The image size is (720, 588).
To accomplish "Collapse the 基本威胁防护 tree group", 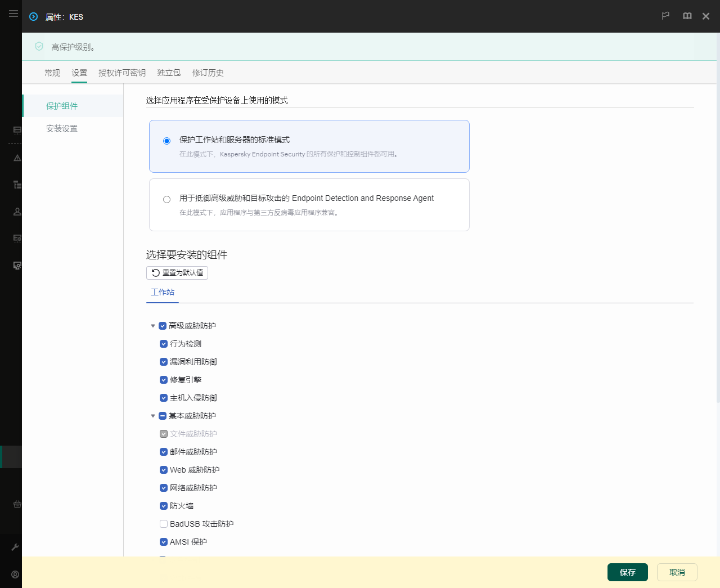I will point(152,416).
